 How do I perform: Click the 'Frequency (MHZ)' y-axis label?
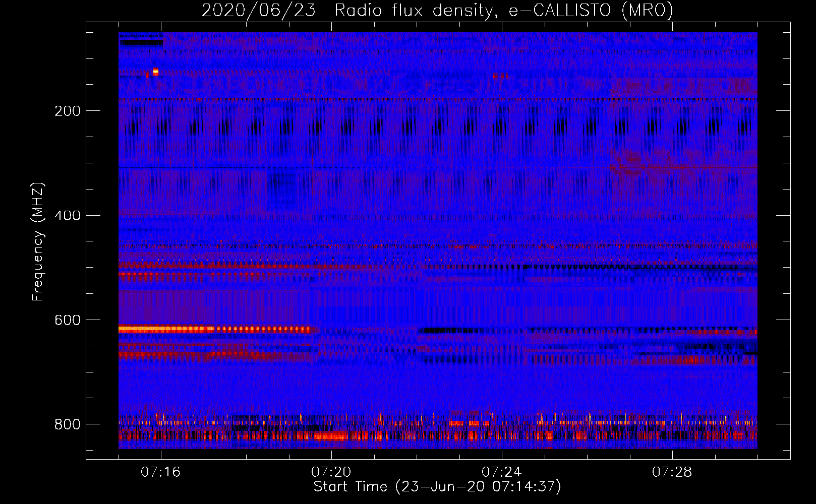tap(38, 241)
